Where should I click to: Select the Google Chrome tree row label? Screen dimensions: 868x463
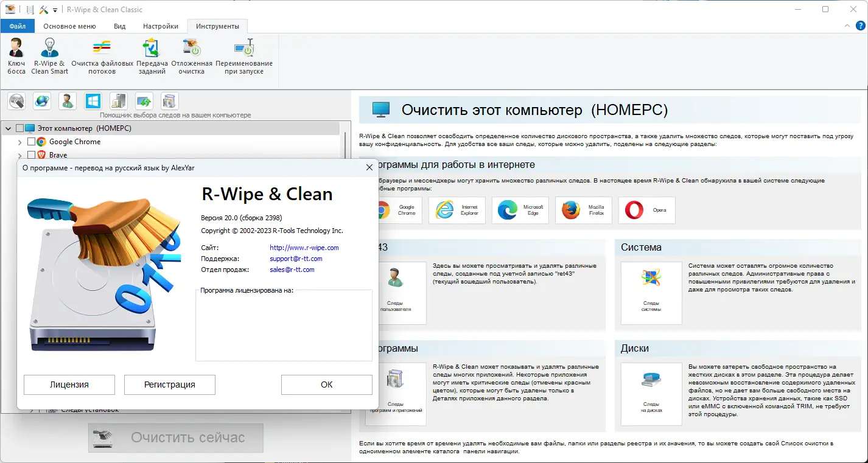(x=75, y=142)
